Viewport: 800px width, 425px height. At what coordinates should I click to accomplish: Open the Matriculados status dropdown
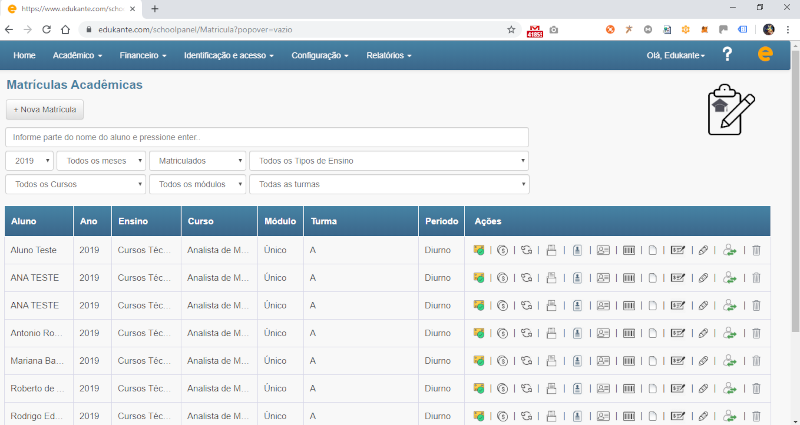click(x=197, y=161)
